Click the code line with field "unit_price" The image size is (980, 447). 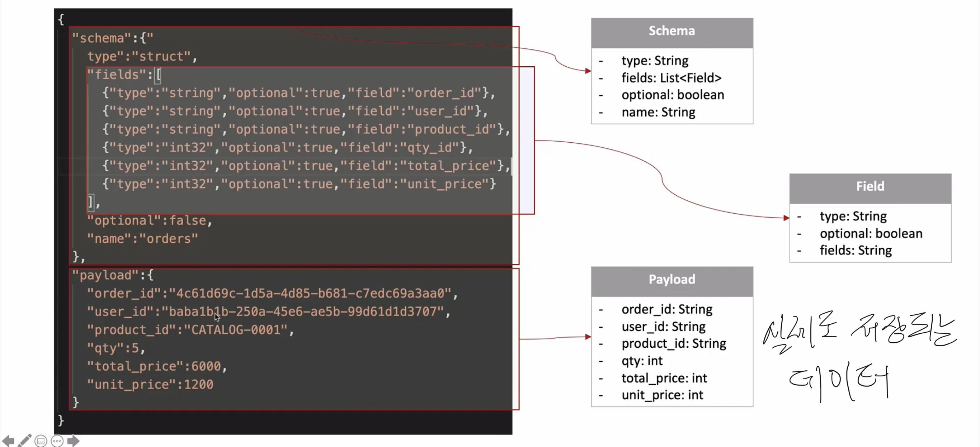click(x=299, y=184)
